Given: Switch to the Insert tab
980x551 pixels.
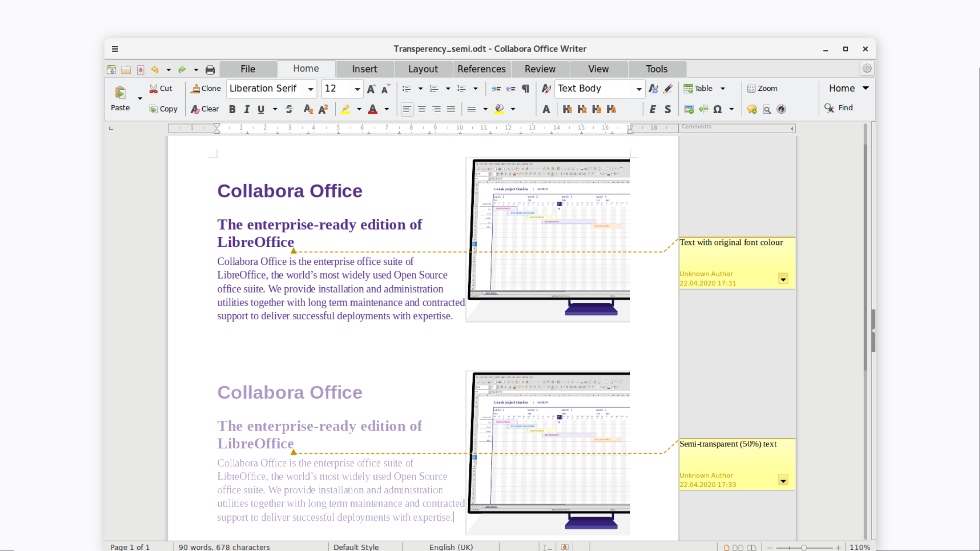Looking at the screenshot, I should tap(364, 69).
